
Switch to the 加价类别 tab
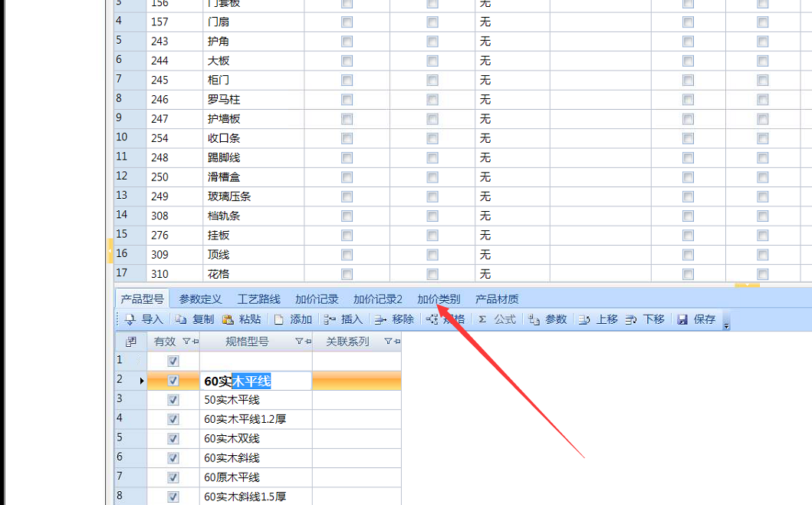(x=439, y=299)
